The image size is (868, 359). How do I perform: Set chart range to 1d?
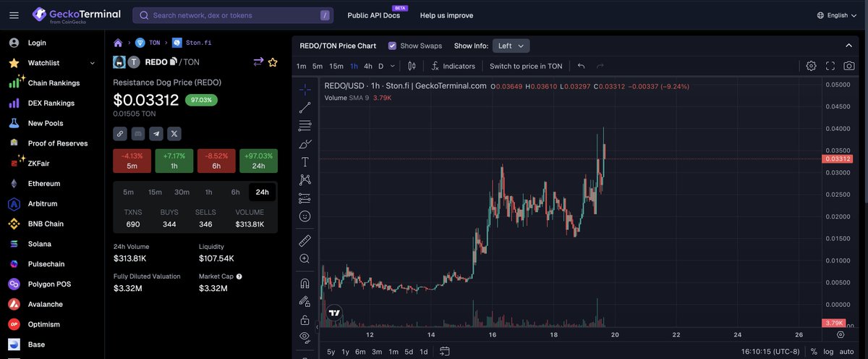[424, 352]
